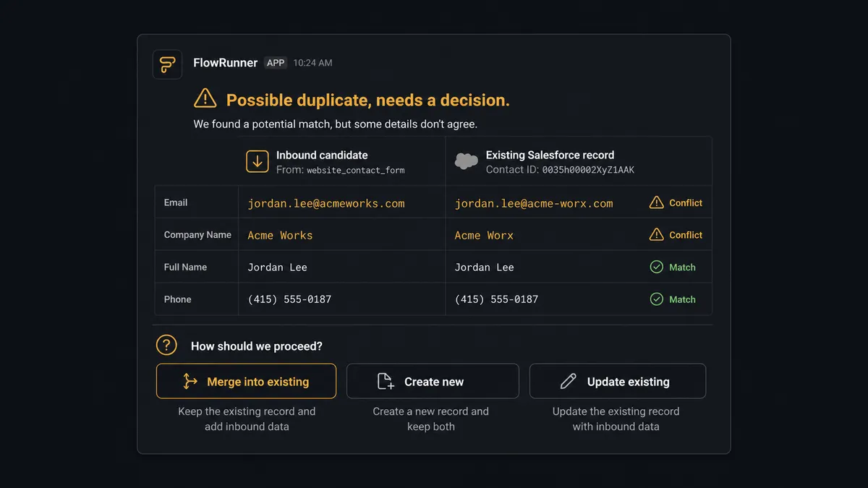
Task: Click the existing email jordan.lee@acme-worx.com
Action: pos(534,203)
